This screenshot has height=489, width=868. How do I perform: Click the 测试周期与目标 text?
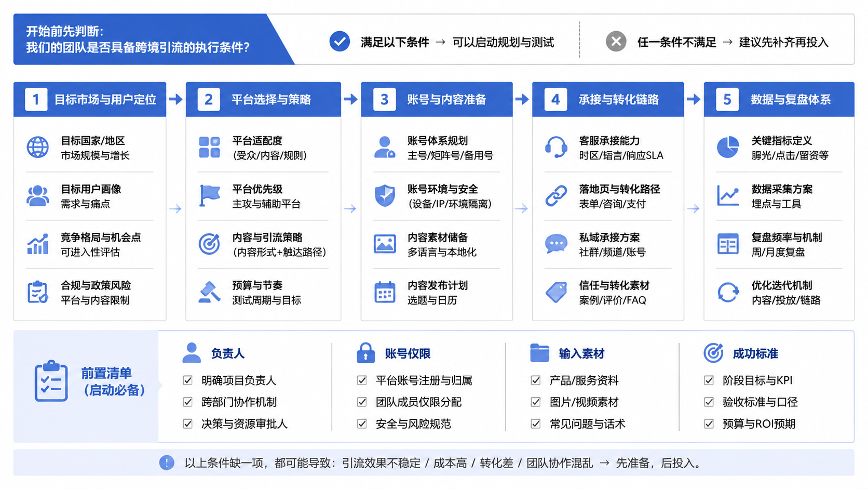pyautogui.click(x=266, y=300)
